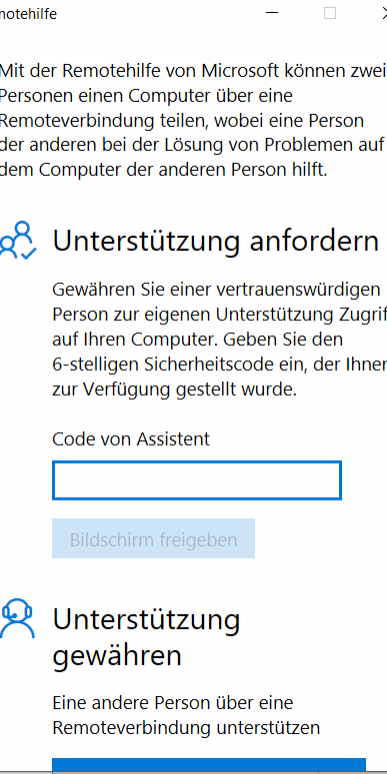Click the text 'zur Verfügung gestellt wurde'
The width and height of the screenshot is (387, 774).
tap(174, 390)
